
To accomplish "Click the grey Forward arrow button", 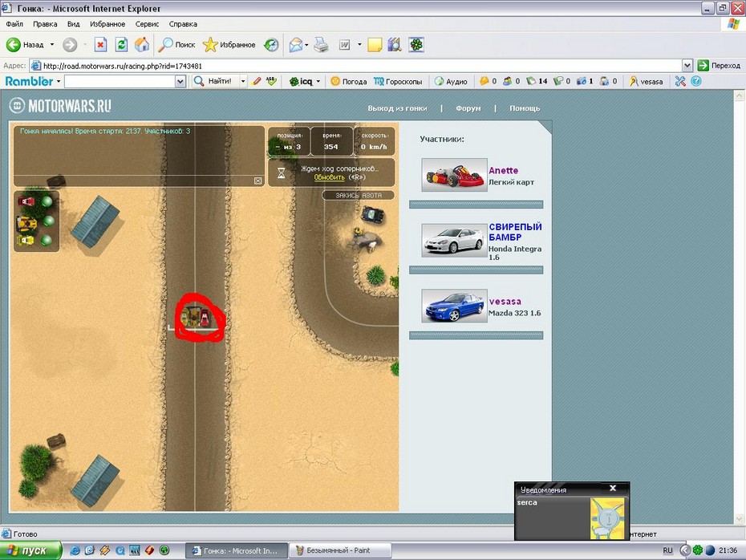I will click(x=70, y=45).
